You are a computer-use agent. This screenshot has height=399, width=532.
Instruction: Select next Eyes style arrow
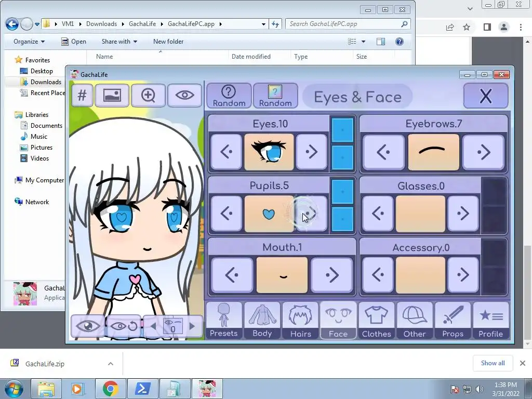pos(311,152)
